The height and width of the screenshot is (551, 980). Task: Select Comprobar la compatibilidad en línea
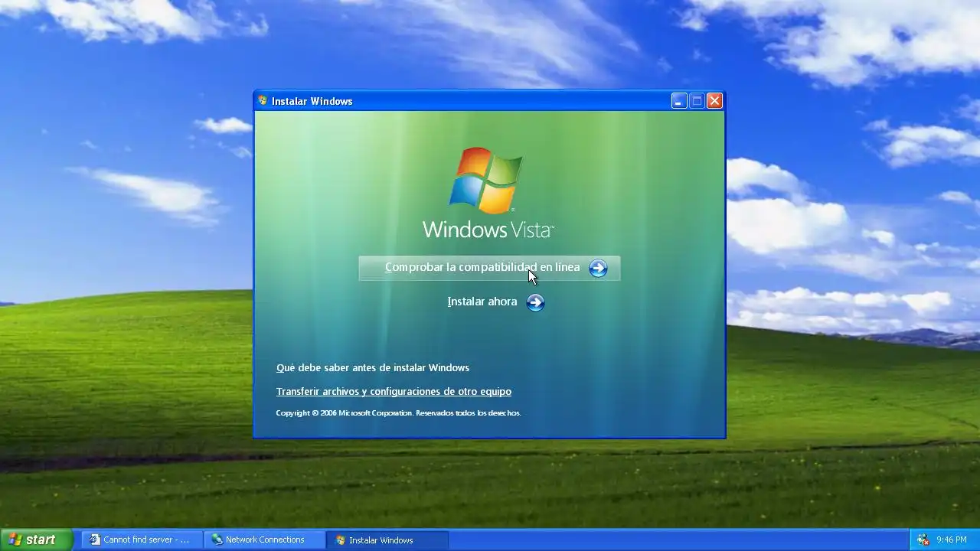(489, 268)
